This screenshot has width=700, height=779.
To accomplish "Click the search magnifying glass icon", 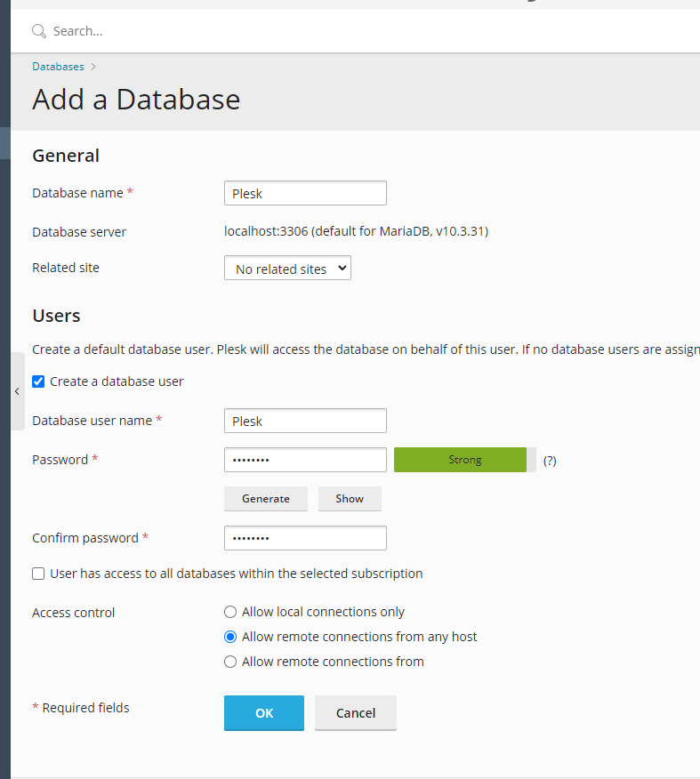I will coord(38,29).
